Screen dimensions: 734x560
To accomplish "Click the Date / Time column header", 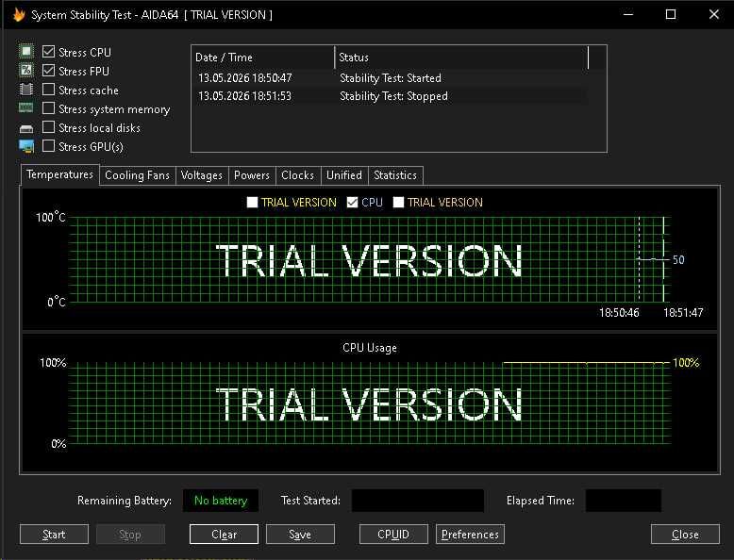I will click(264, 58).
